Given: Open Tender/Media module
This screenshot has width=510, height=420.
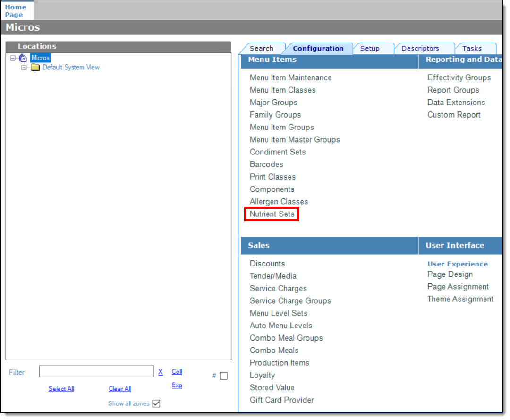Looking at the screenshot, I should coord(273,276).
